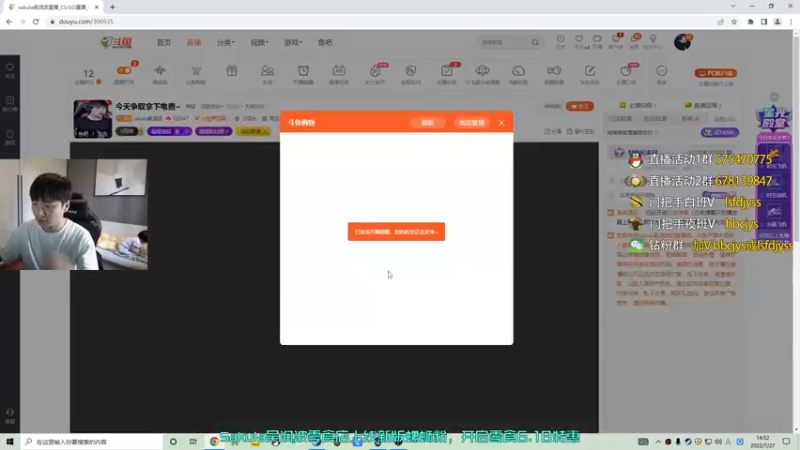800x450 pixels.
Task: Open the flame icon with NEW badge
Action: [376, 73]
